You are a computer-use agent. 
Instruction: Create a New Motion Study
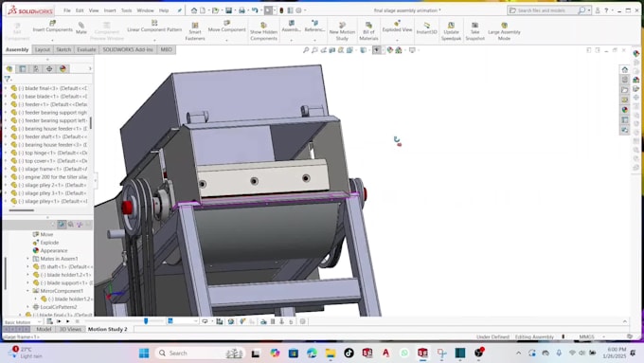[x=342, y=31]
